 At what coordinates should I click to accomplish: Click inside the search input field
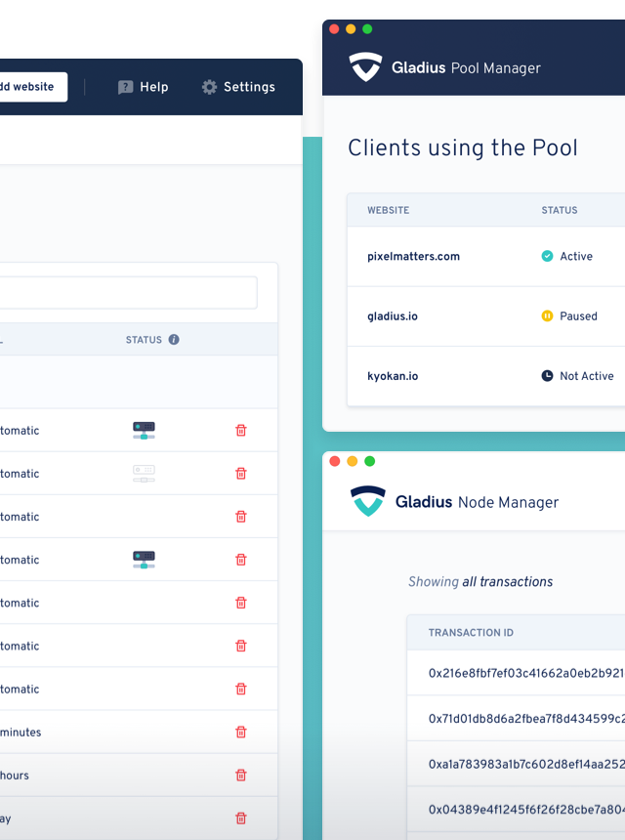127,293
